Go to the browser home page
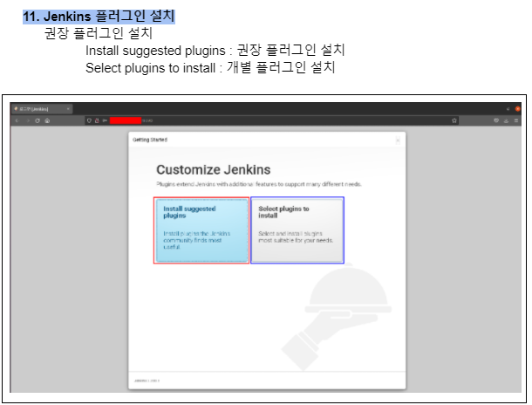 47,120
